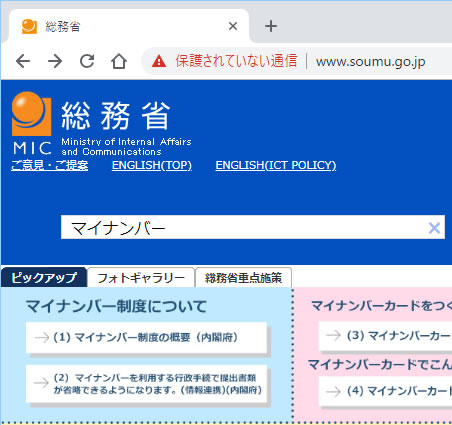Screen dimensions: 452x425
Task: Go forward with the browser forward arrow
Action: (55, 61)
